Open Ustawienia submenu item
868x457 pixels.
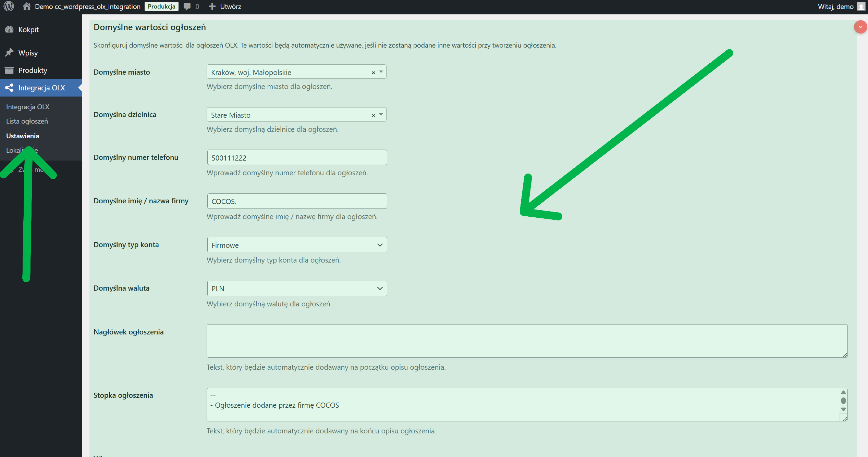coord(23,136)
